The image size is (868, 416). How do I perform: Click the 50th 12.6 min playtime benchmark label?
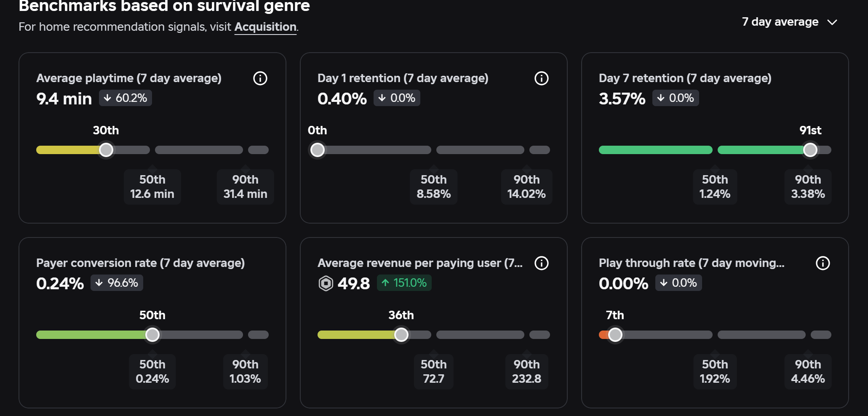coord(152,187)
